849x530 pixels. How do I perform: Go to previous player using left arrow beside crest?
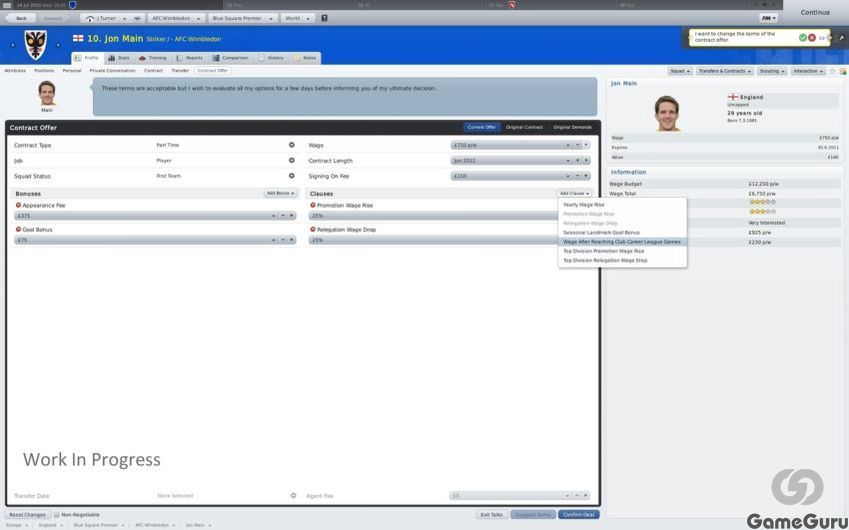[x=13, y=45]
